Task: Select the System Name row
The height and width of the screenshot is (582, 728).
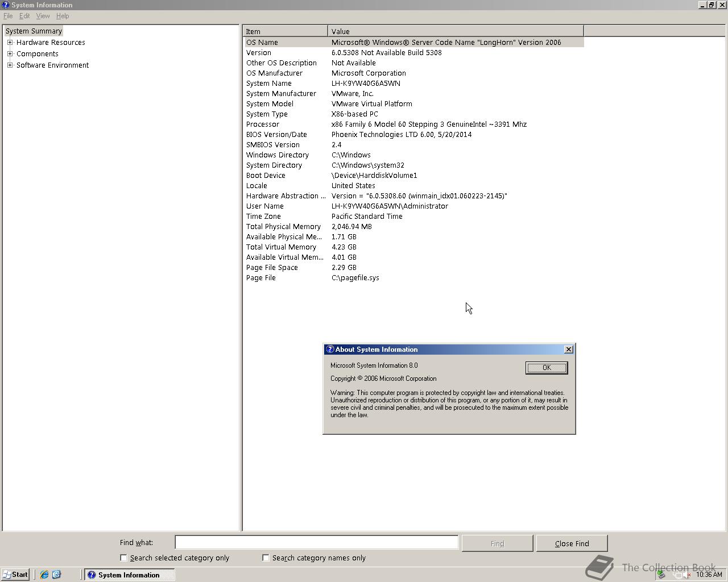Action: [414, 83]
